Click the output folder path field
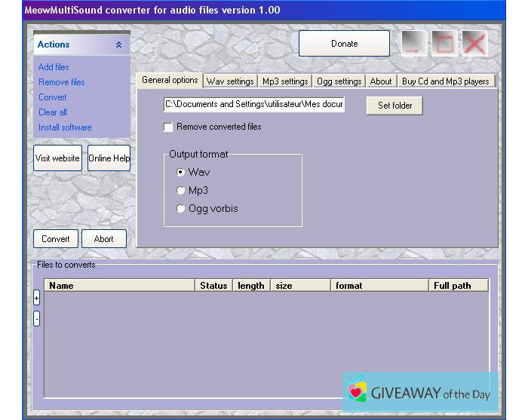Viewport: 528px width, 420px height. pyautogui.click(x=254, y=106)
